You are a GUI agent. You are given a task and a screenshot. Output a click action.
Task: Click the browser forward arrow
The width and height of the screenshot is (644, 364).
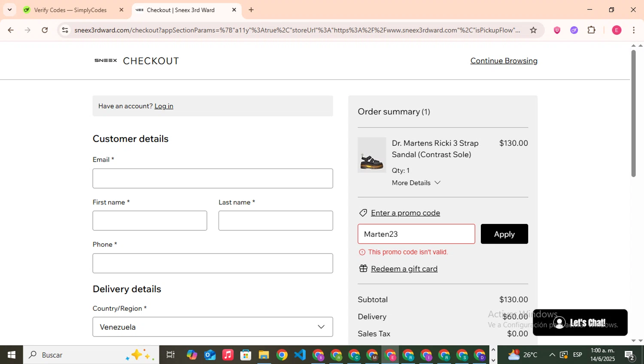[x=27, y=30]
